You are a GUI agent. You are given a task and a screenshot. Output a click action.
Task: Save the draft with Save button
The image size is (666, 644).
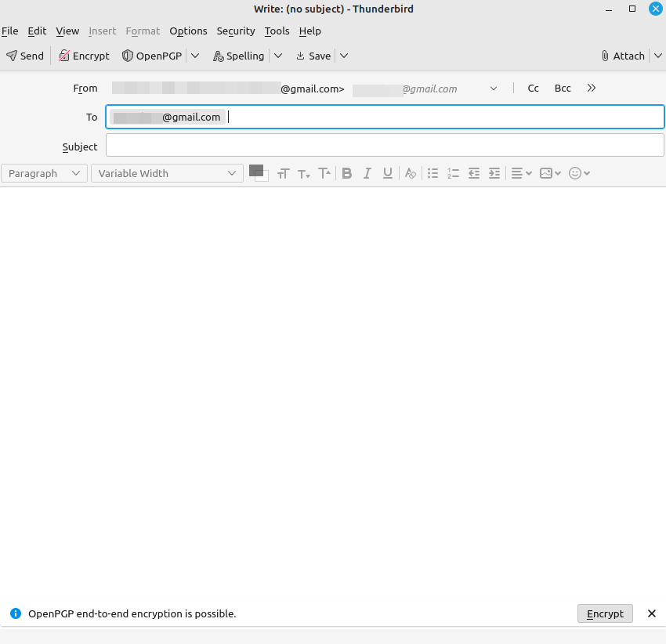click(313, 56)
